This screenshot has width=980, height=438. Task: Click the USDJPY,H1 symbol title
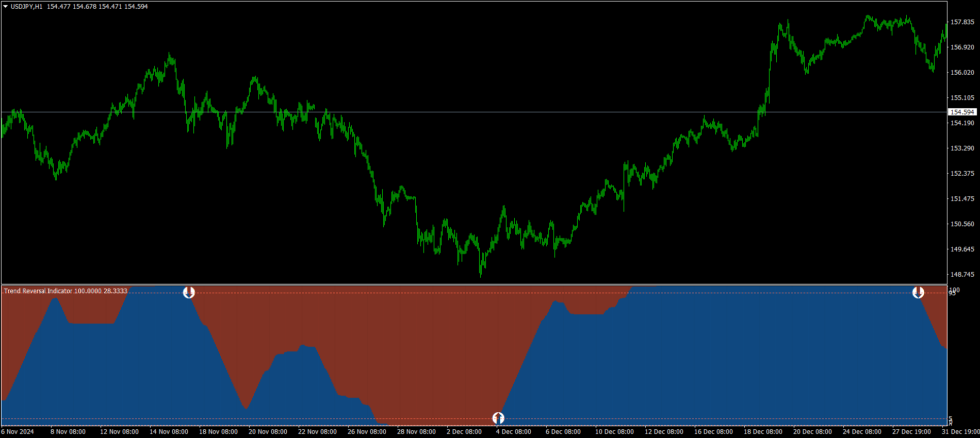pos(26,7)
